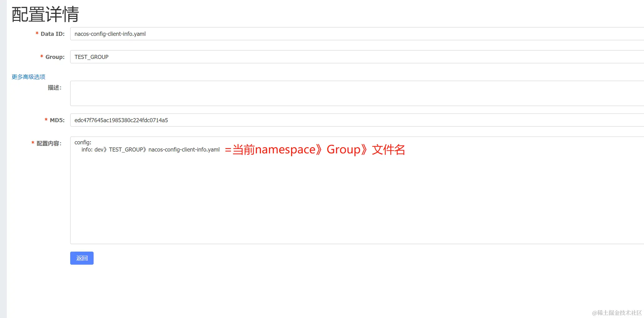Click the Data ID input field
This screenshot has height=318, width=644.
(x=357, y=34)
